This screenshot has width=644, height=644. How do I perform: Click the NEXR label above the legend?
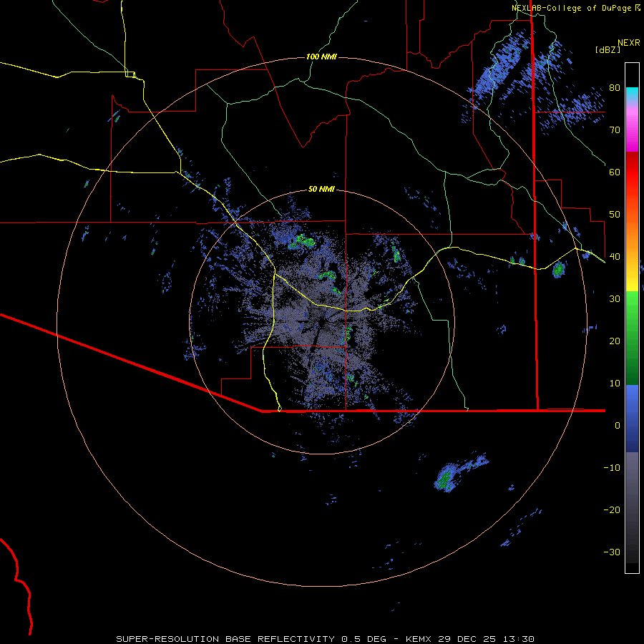pyautogui.click(x=628, y=43)
